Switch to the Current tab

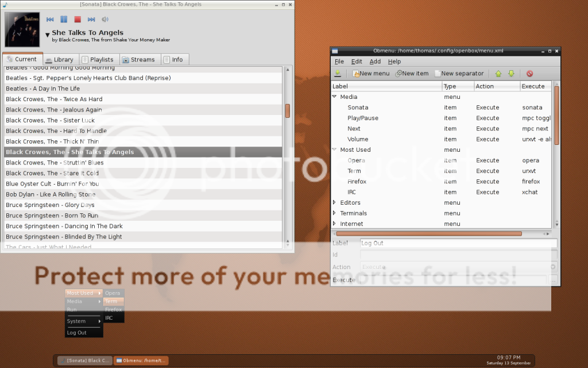[22, 59]
